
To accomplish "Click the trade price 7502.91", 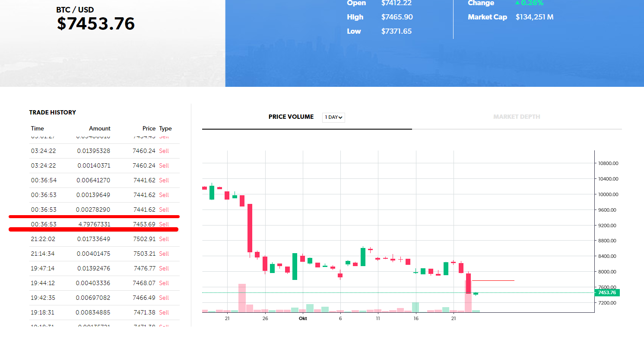I will tap(145, 239).
